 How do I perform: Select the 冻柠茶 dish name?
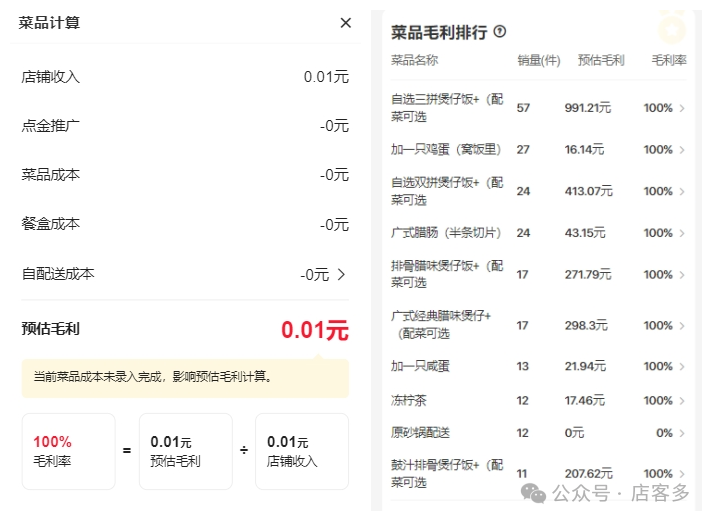coord(409,400)
